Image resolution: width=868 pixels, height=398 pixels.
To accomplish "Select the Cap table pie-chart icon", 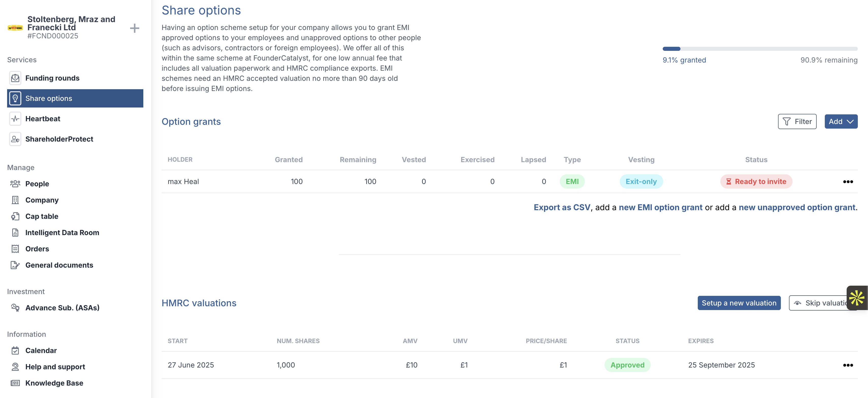I will [15, 216].
